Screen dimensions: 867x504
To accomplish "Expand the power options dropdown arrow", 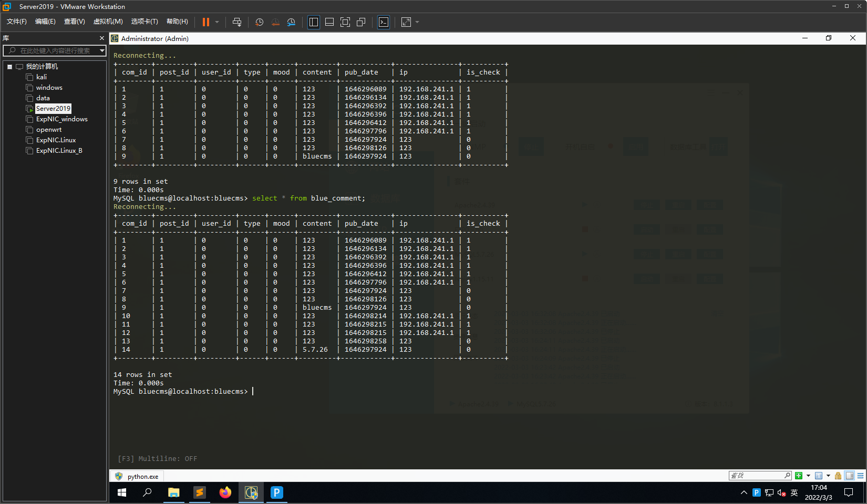I will click(x=217, y=22).
